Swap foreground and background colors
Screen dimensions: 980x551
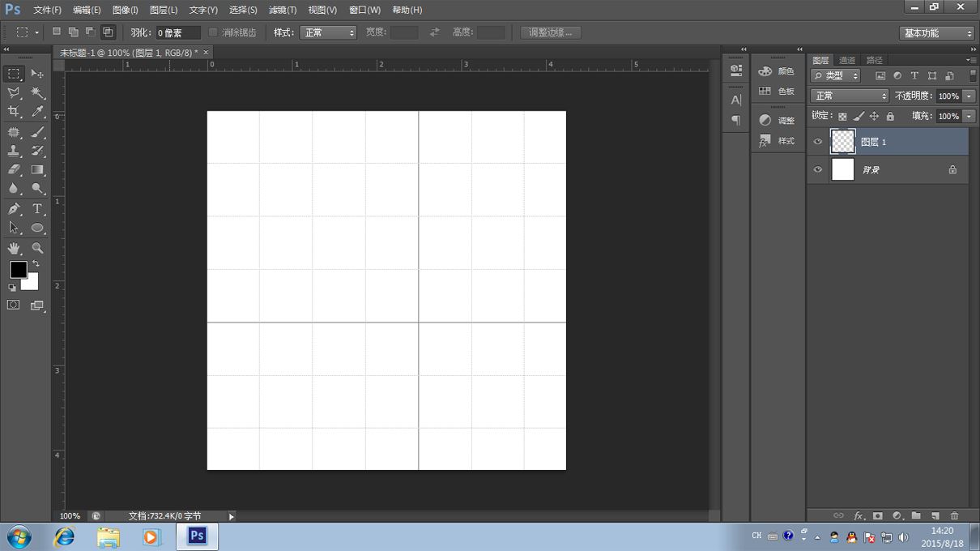[36, 264]
